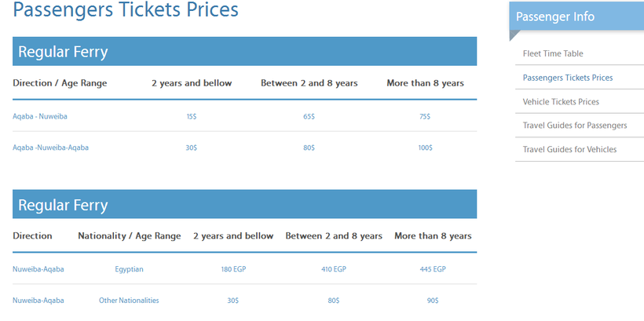Select Passengers Tickets Prices in sidebar

click(568, 78)
